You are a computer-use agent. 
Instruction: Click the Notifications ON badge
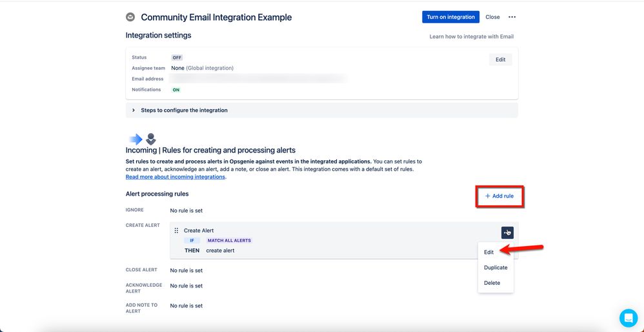click(176, 90)
